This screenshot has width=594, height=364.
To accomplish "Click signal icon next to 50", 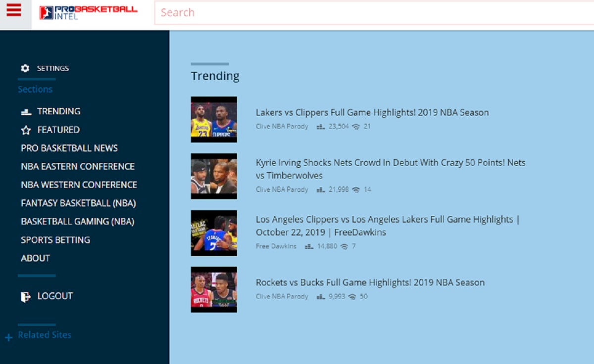I will point(352,297).
